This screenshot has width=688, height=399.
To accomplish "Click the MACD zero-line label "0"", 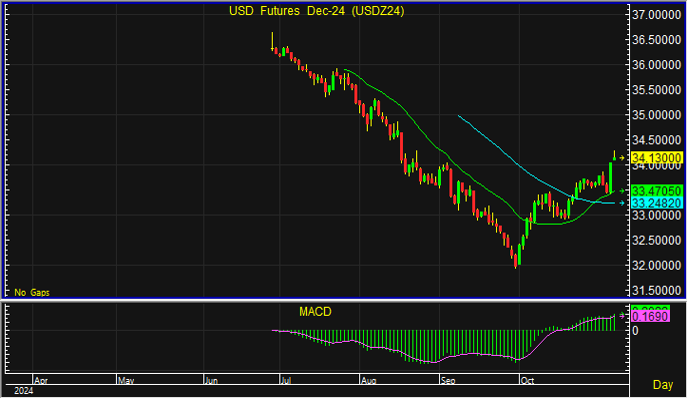I will coord(635,331).
